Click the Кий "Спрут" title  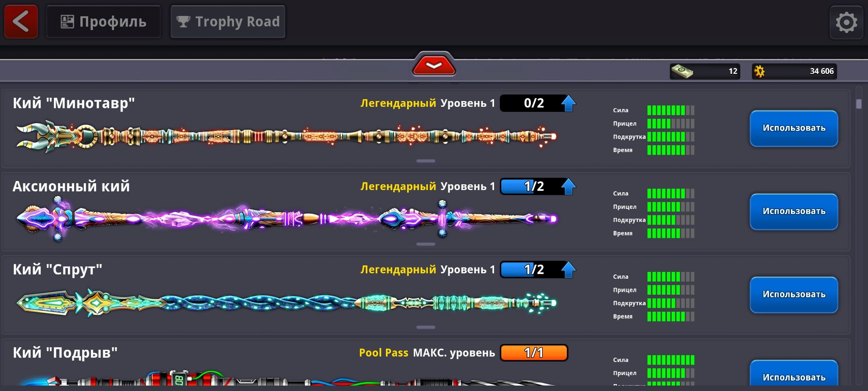pos(58,270)
